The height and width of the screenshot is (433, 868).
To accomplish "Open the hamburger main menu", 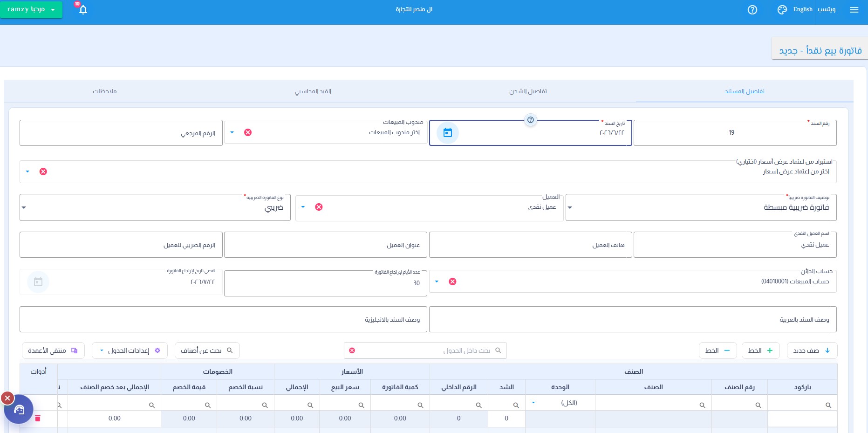I will tap(854, 10).
